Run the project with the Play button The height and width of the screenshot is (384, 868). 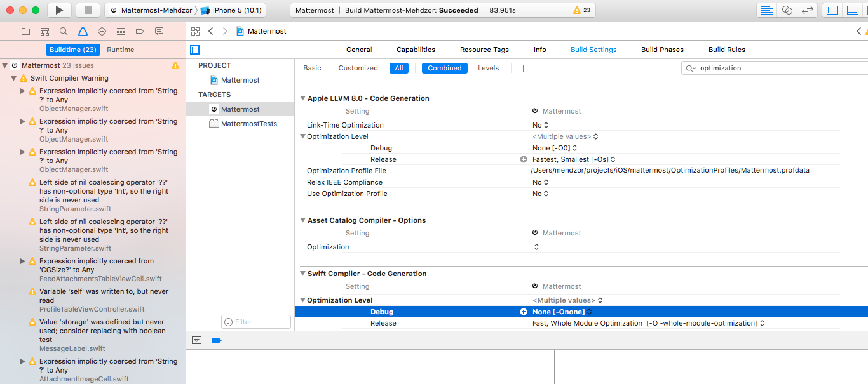click(59, 10)
